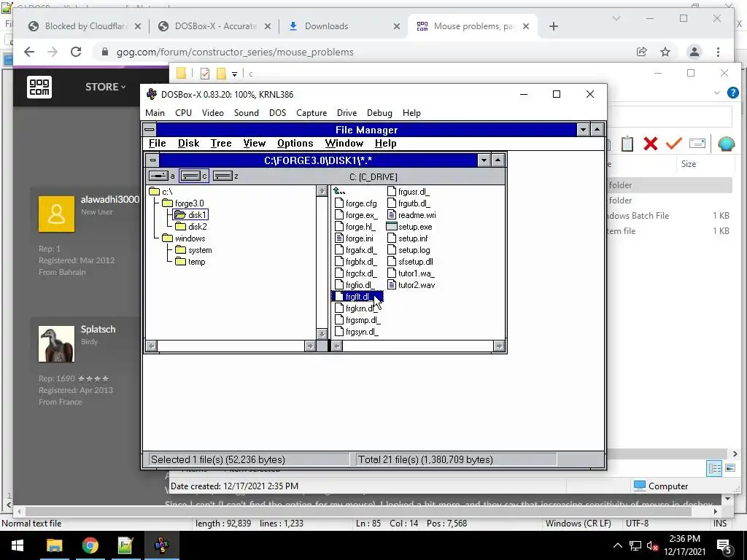Click gog.com address bar URL
The width and height of the screenshot is (747, 560).
(x=235, y=52)
